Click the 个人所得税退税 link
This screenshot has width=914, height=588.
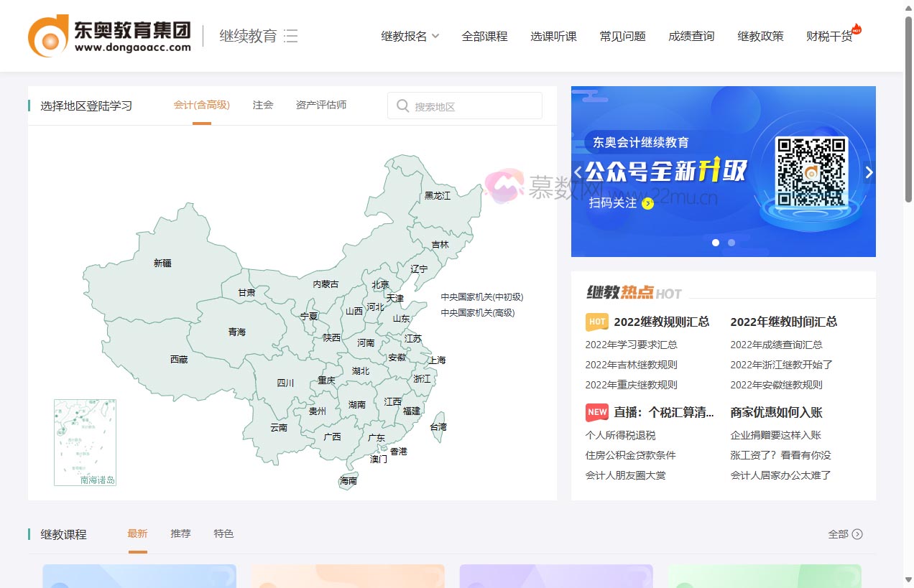pos(622,435)
